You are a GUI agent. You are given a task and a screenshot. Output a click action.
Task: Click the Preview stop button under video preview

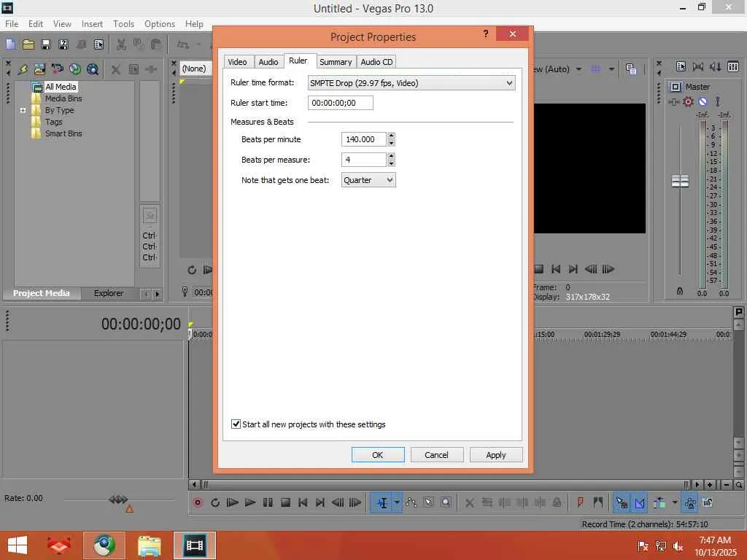539,269
